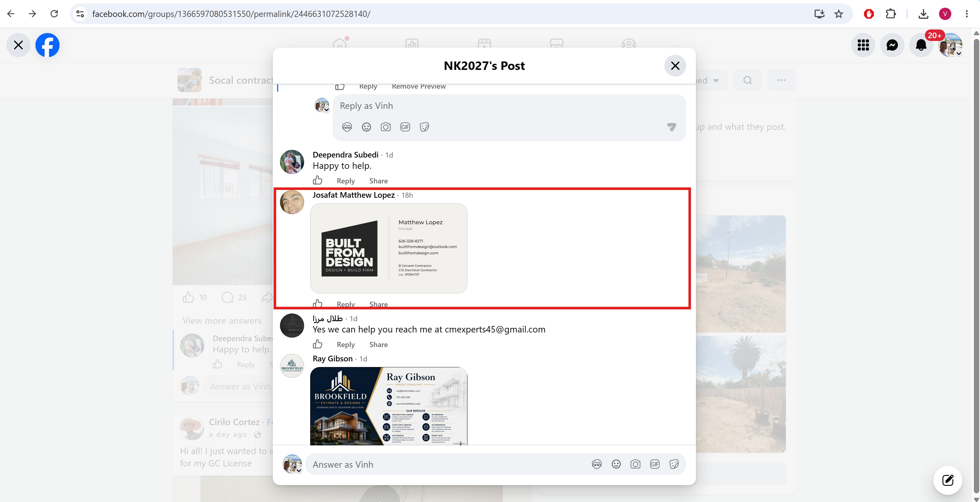Image resolution: width=980 pixels, height=502 pixels.
Task: Open Deependra Subedi's profile name
Action: [346, 155]
